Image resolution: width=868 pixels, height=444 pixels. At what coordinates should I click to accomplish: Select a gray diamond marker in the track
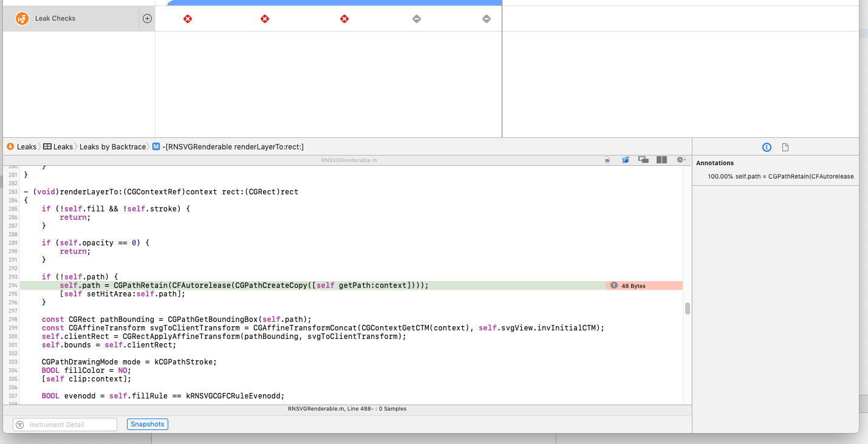click(x=417, y=18)
